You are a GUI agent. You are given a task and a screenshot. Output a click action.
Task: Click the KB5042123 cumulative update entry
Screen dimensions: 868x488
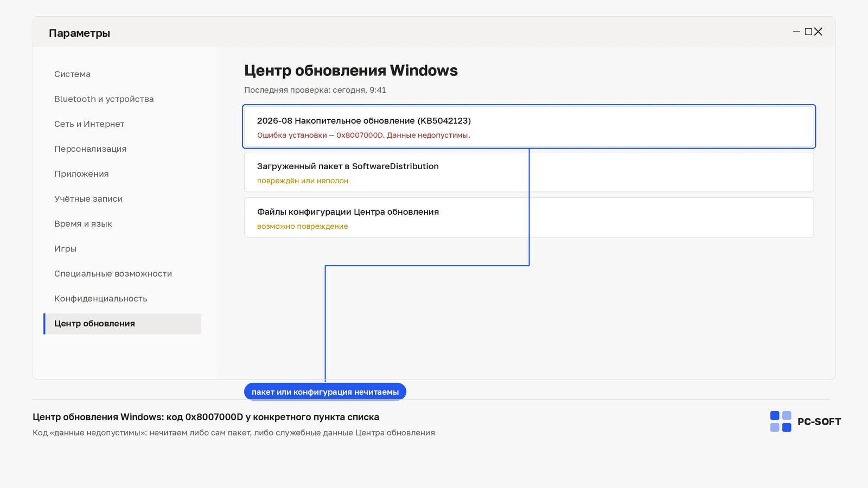(529, 126)
